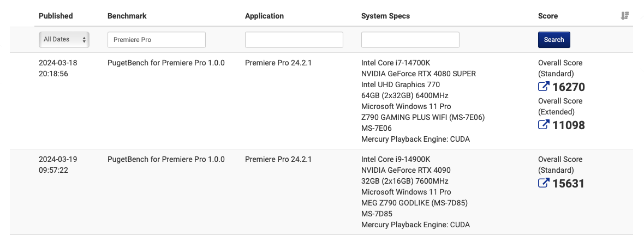
Task: Open the 11098 extended score result
Action: [x=569, y=125]
